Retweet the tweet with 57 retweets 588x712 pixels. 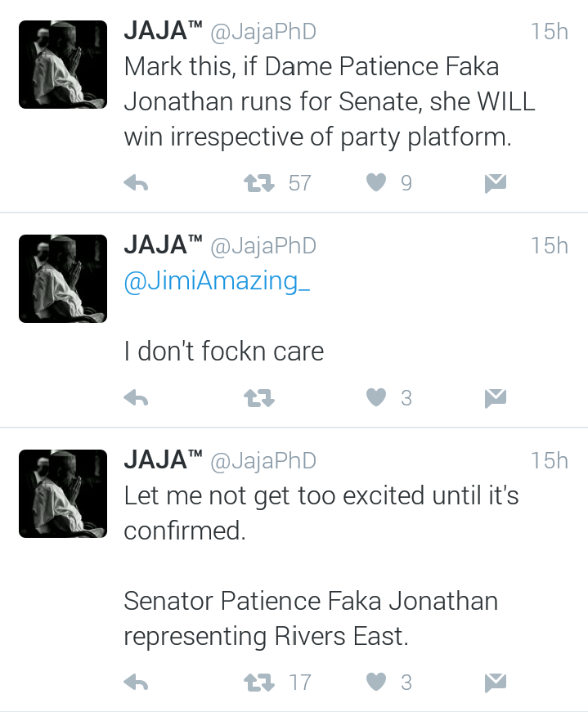[259, 183]
